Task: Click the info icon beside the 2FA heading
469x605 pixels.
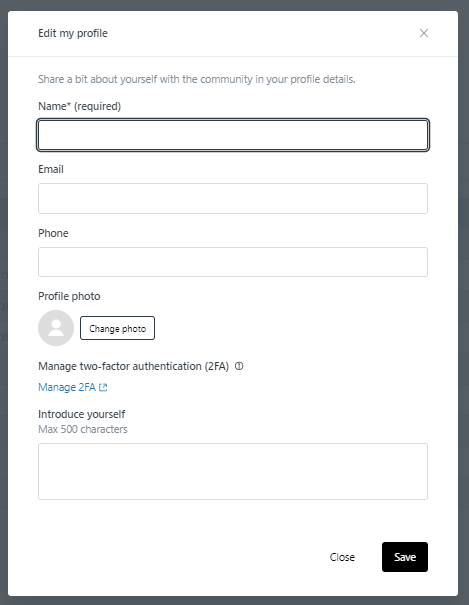Action: (239, 366)
